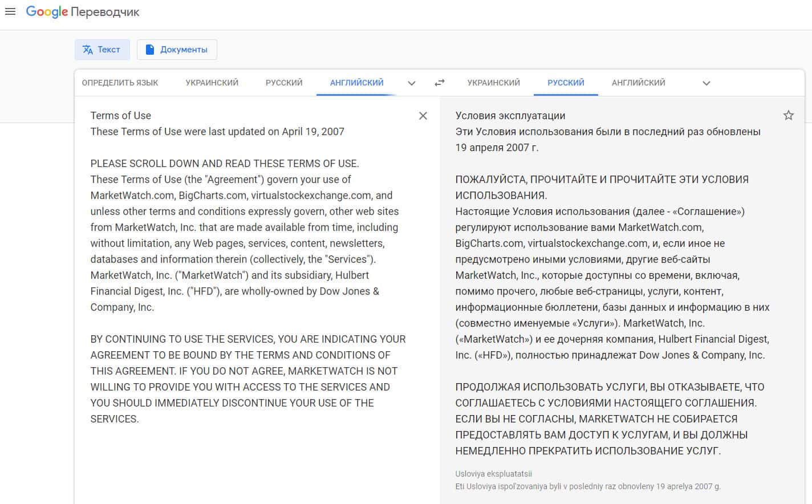Open the hamburger main menu

[10, 11]
